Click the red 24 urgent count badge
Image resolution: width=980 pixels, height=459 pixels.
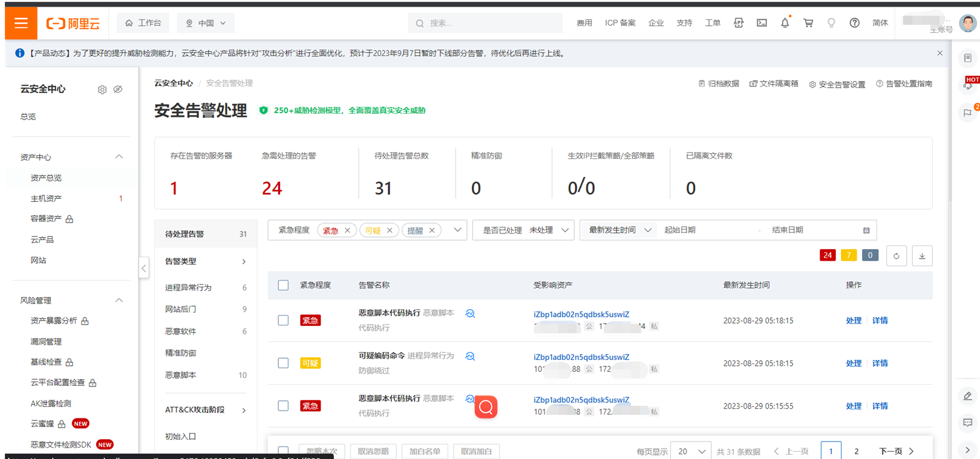[x=828, y=255]
